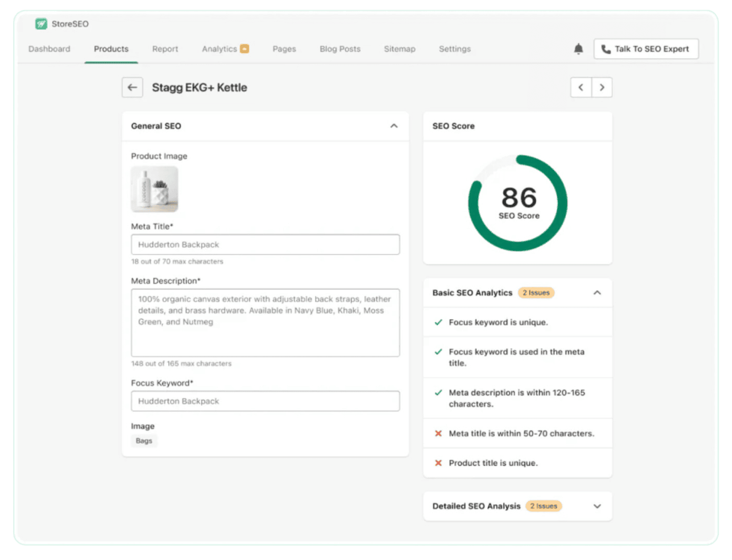Click the product image thumbnail
732x560 pixels.
pos(155,189)
